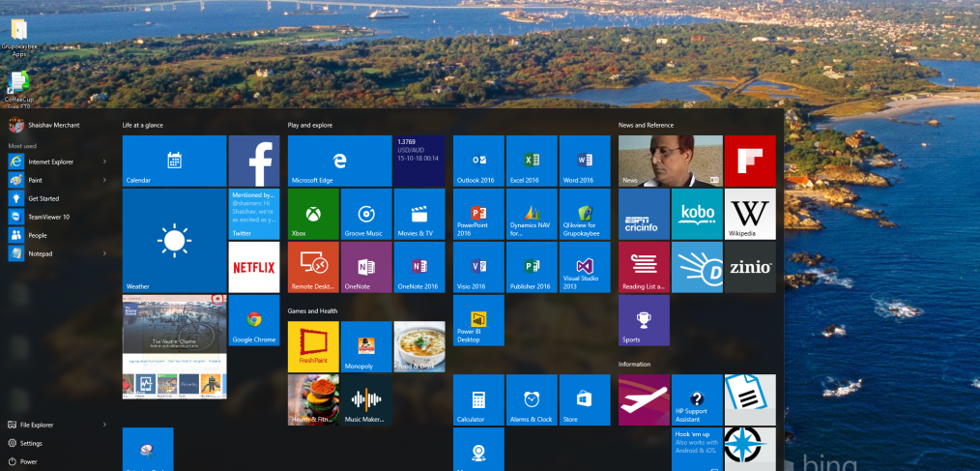The width and height of the screenshot is (980, 471).
Task: Open the Reading List tile
Action: click(x=645, y=267)
